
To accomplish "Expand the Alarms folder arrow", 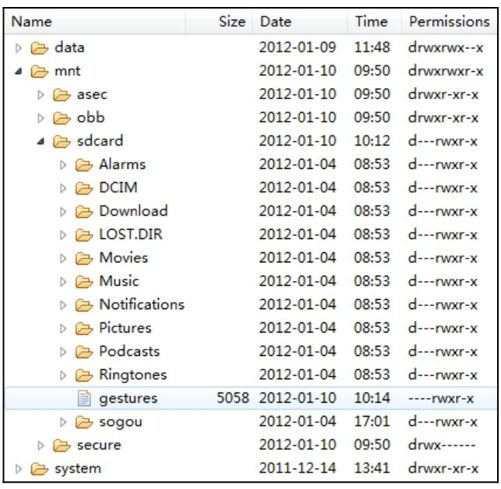I will (x=63, y=165).
